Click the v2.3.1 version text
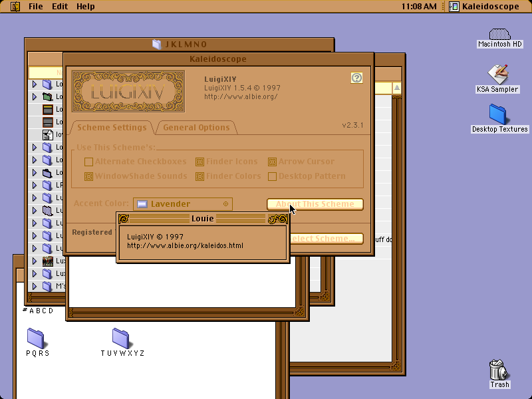The height and width of the screenshot is (399, 532). coord(352,125)
